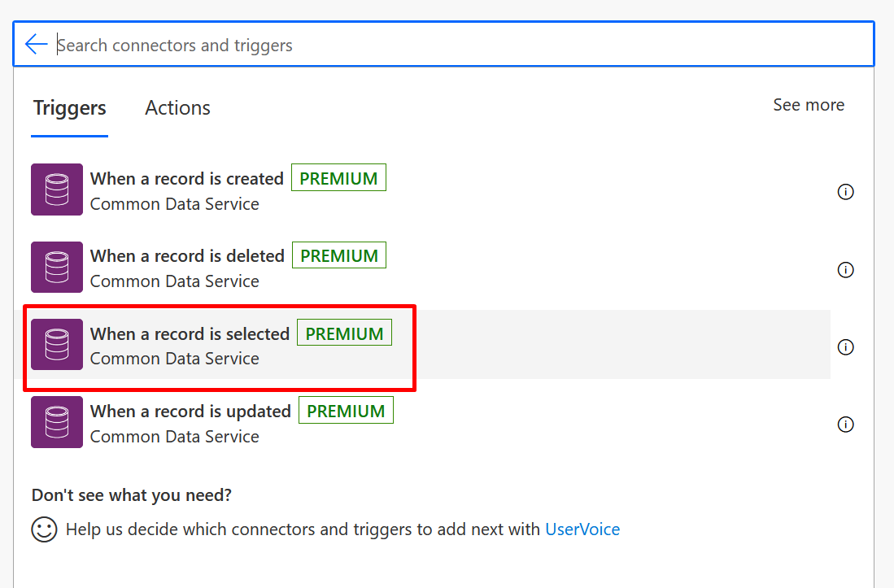
Task: Click the database icon for record selected
Action: pyautogui.click(x=57, y=344)
